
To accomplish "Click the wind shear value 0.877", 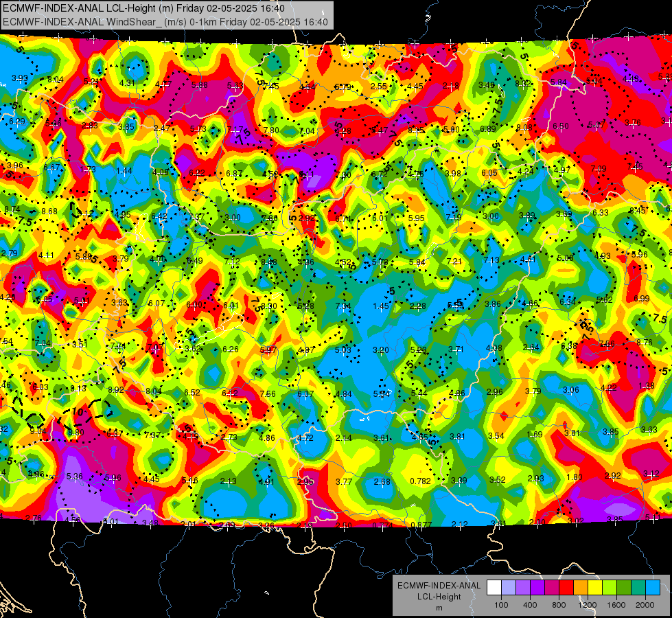I will [421, 525].
